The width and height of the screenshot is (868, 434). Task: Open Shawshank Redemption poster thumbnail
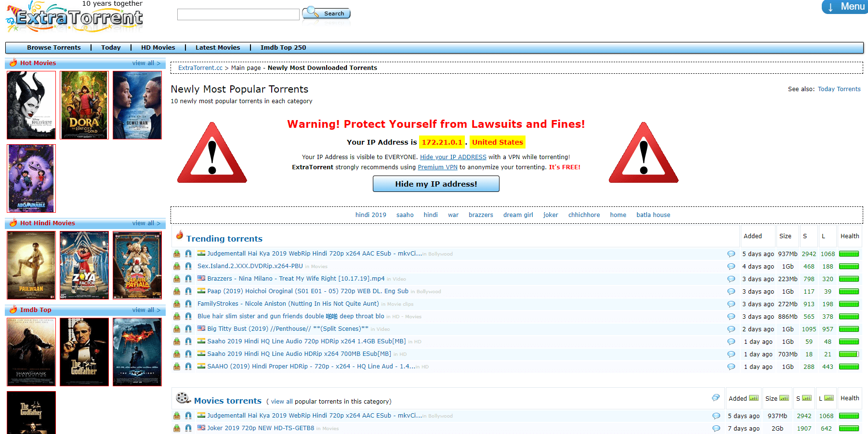click(31, 352)
